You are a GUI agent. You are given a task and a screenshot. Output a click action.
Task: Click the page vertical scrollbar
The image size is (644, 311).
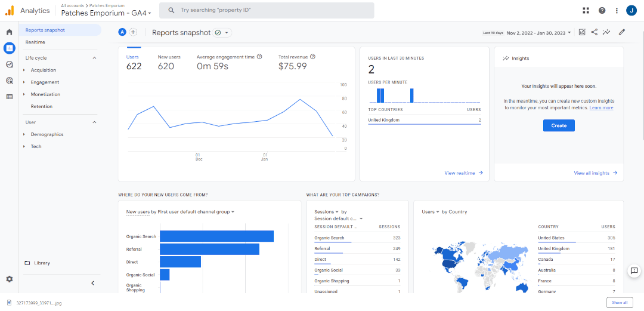click(642, 87)
